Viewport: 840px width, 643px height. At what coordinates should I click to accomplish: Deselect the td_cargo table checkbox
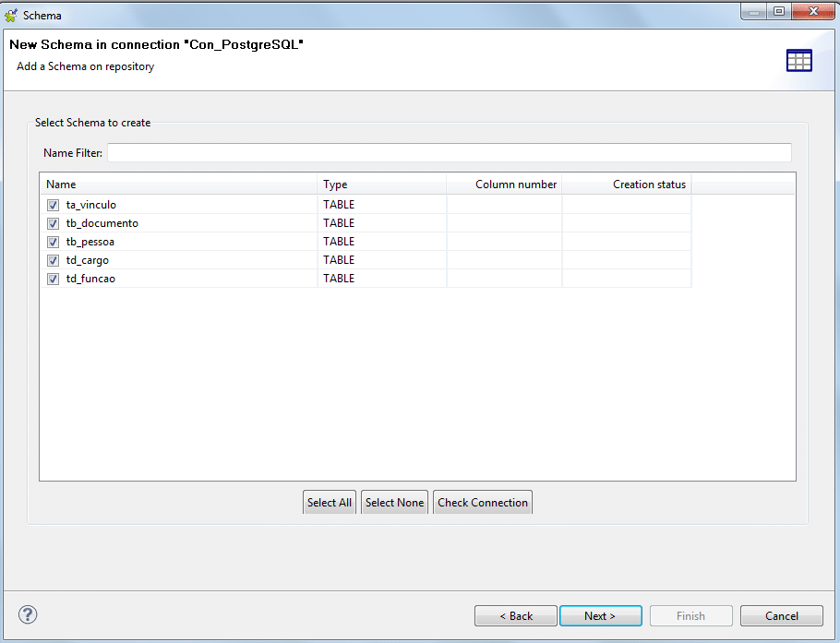(54, 260)
